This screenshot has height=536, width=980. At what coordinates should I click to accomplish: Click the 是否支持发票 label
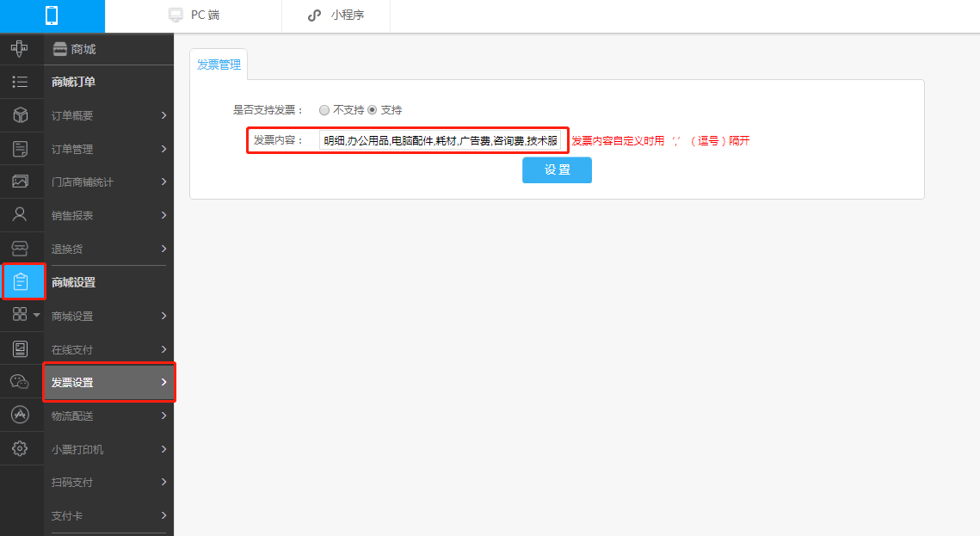tap(268, 110)
